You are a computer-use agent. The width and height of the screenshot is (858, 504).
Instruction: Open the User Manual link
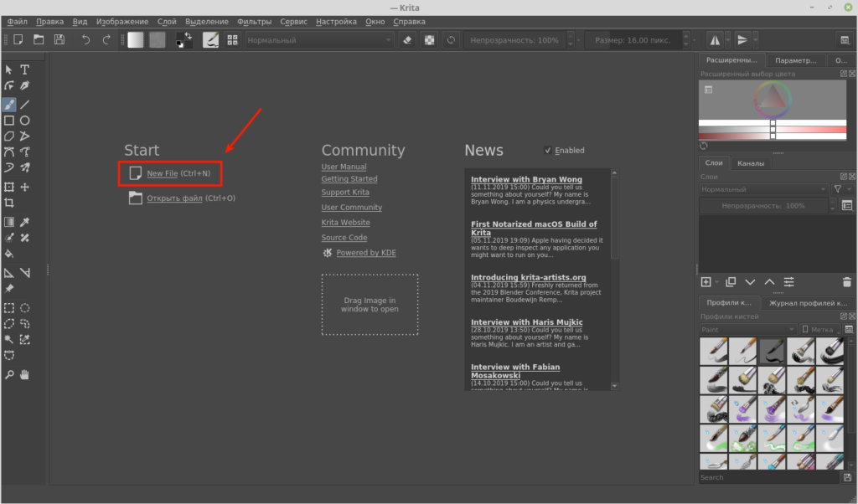344,167
